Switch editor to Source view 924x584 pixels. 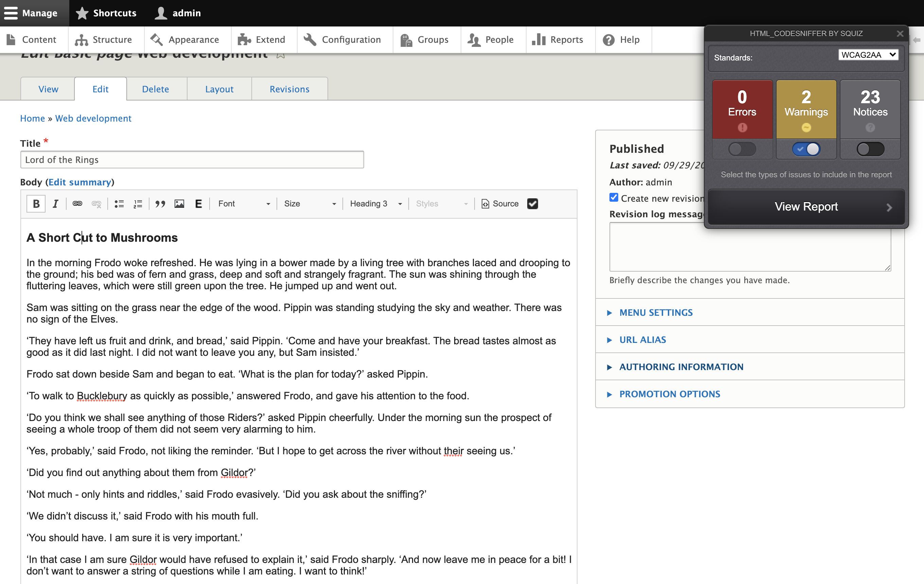500,204
